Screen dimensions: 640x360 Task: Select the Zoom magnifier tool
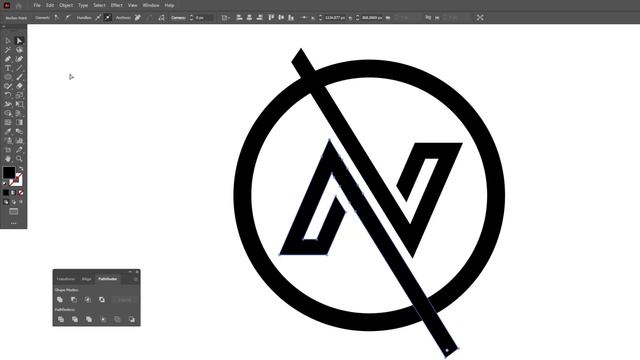(x=19, y=159)
